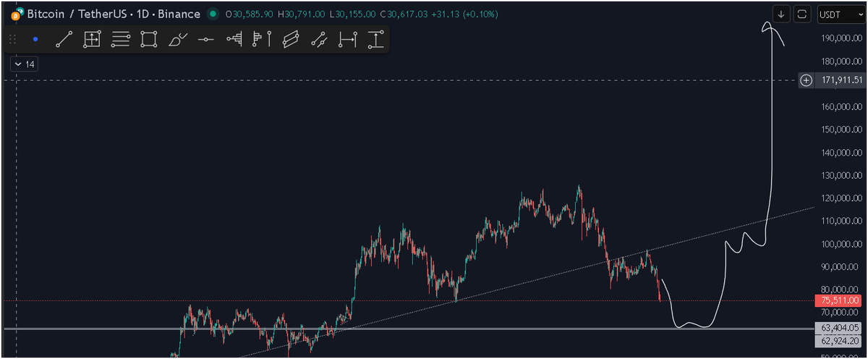Click the red 75,511.00 last price label

pos(839,300)
